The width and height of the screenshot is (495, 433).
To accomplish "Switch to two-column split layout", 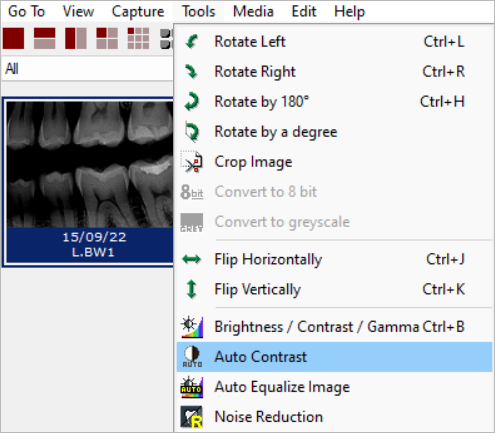I will (x=76, y=38).
